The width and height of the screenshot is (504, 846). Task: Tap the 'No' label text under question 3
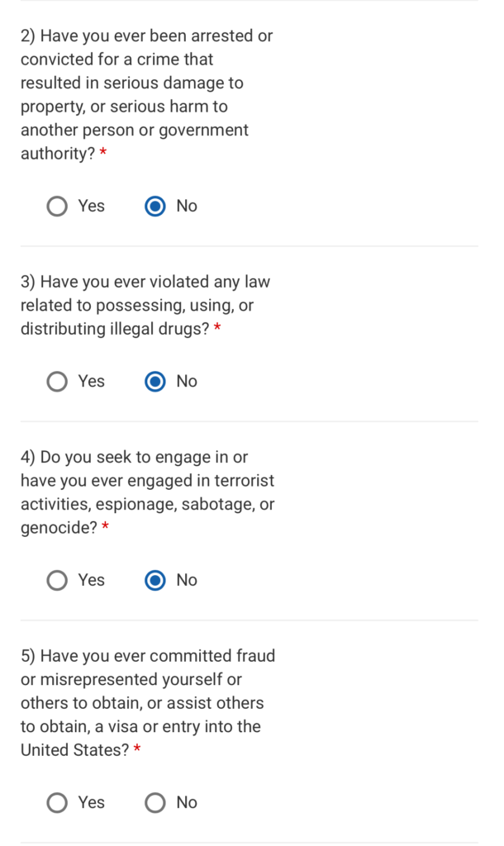187,381
